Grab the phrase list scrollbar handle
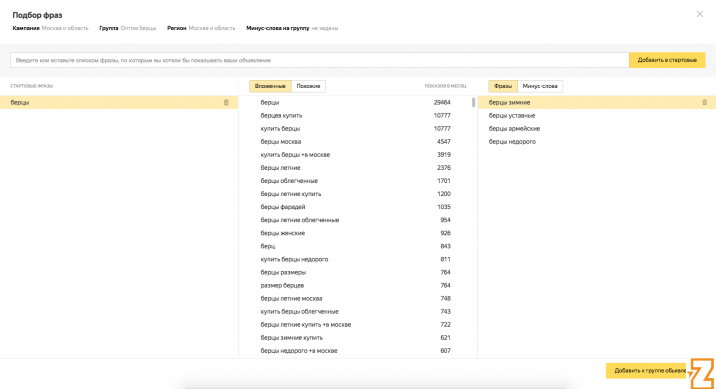 (473, 102)
